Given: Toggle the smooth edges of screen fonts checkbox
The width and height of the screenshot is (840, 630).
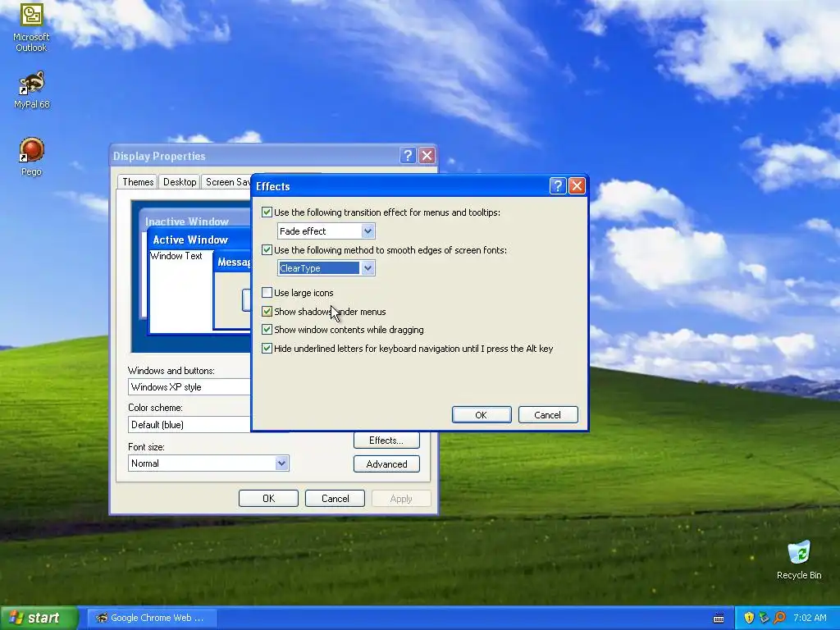Looking at the screenshot, I should 267,249.
